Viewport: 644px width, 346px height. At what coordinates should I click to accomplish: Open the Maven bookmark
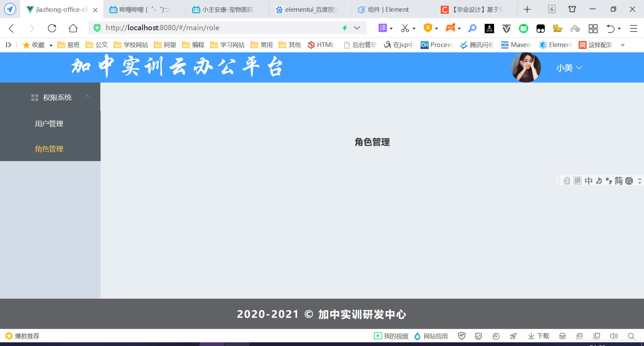point(516,45)
